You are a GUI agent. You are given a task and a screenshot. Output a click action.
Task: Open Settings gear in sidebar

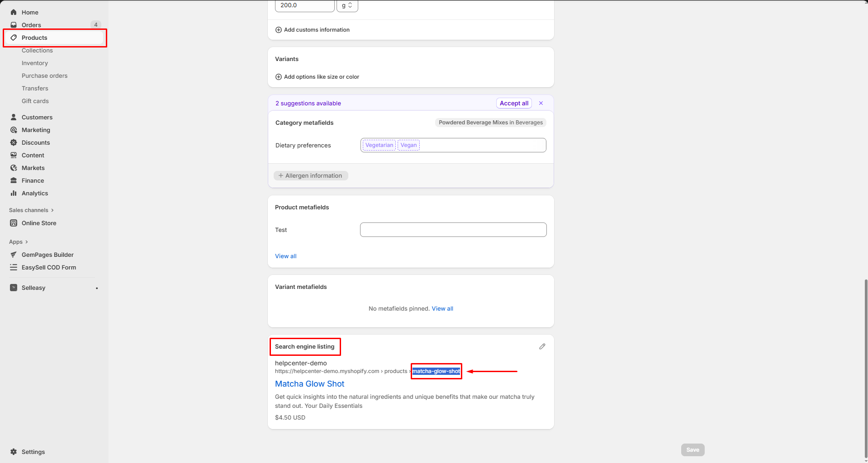pyautogui.click(x=14, y=452)
